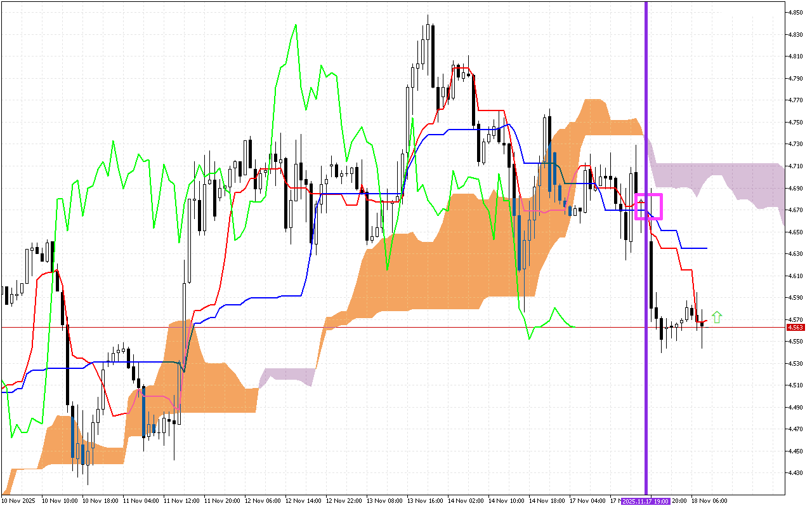Click the 14 Nov 18:00 time label
812x508 pixels.
coord(548,501)
